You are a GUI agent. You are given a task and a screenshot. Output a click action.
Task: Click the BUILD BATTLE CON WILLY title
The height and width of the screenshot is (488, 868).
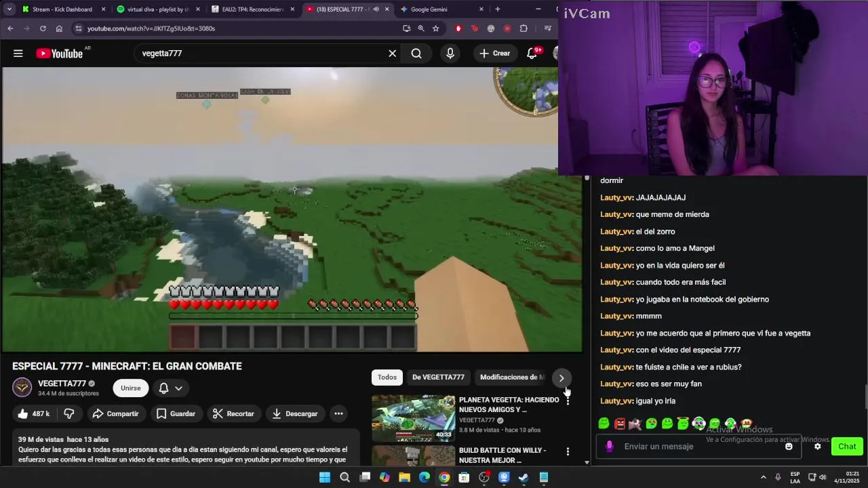[x=502, y=455]
